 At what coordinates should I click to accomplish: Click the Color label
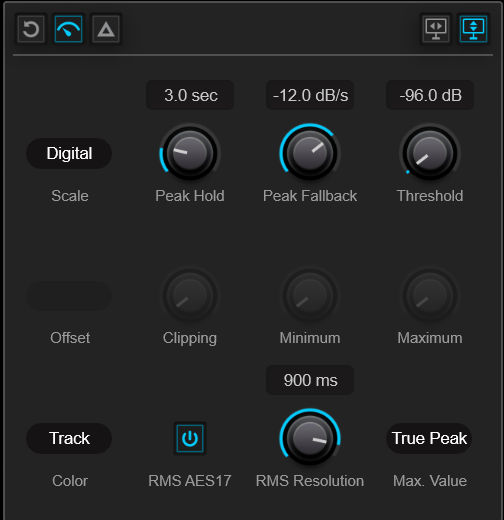click(70, 481)
